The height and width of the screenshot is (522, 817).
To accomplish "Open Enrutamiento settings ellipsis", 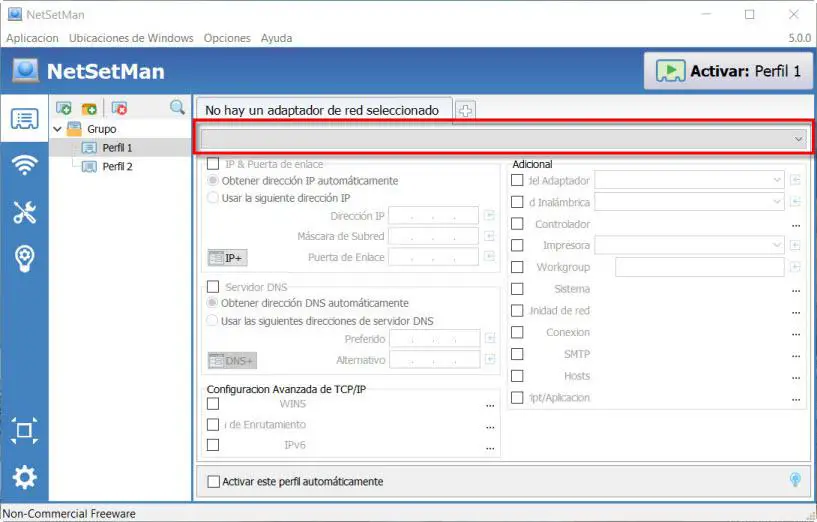I will point(490,427).
